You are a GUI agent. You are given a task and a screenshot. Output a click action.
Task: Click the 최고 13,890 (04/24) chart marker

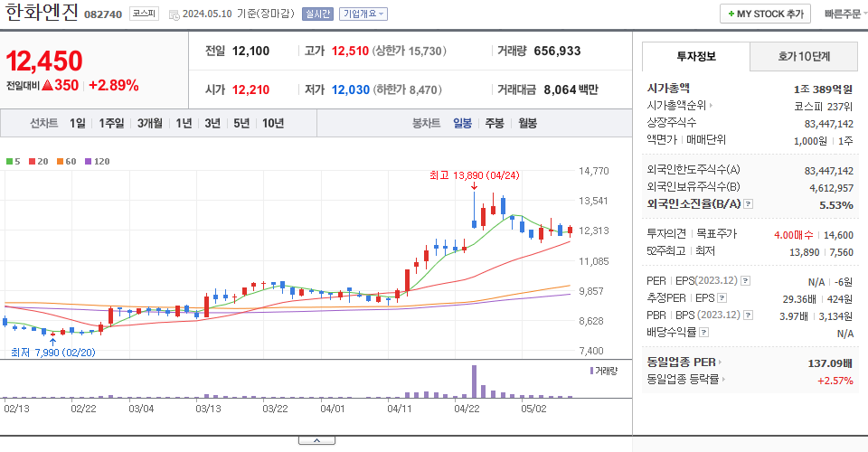(474, 175)
